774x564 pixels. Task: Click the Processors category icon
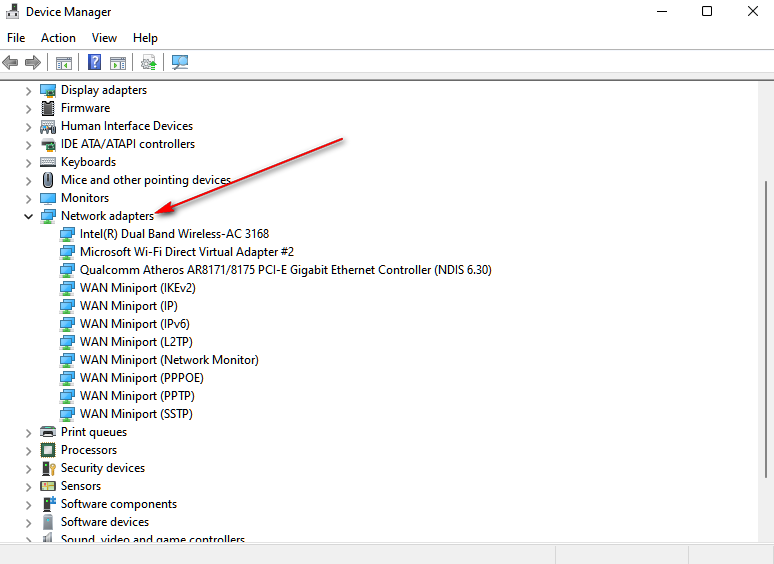point(48,450)
